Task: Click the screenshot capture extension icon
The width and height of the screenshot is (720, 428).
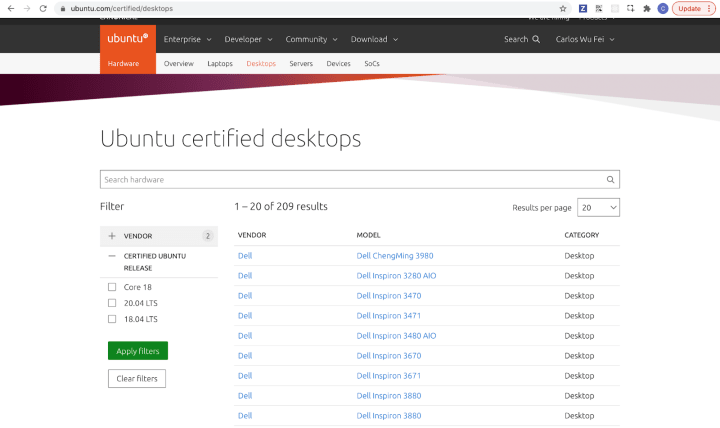Action: coord(630,8)
